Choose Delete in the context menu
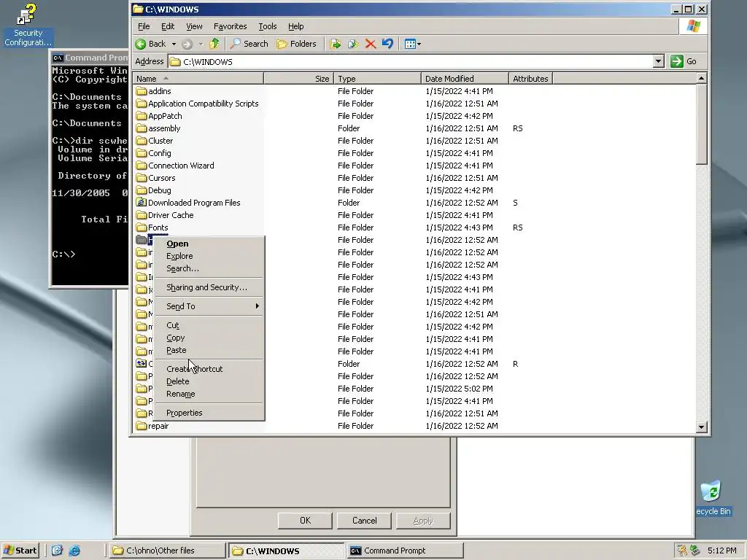The width and height of the screenshot is (747, 560). (209, 381)
